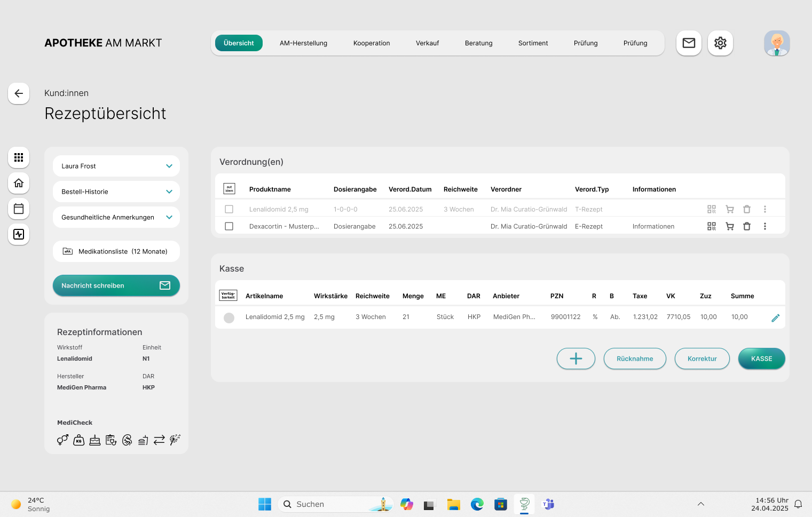Open the AM-Herstellung tab
812x517 pixels.
coord(303,43)
